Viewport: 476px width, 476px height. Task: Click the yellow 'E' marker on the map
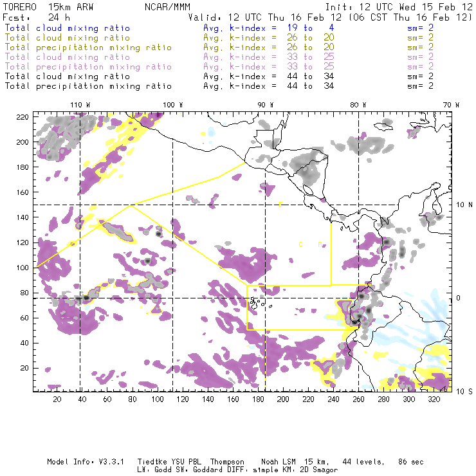(281, 205)
